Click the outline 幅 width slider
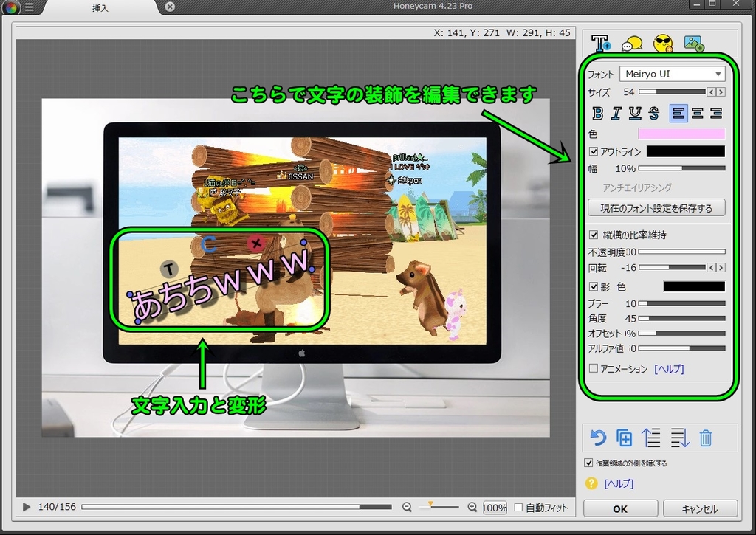756x535 pixels. coord(681,168)
